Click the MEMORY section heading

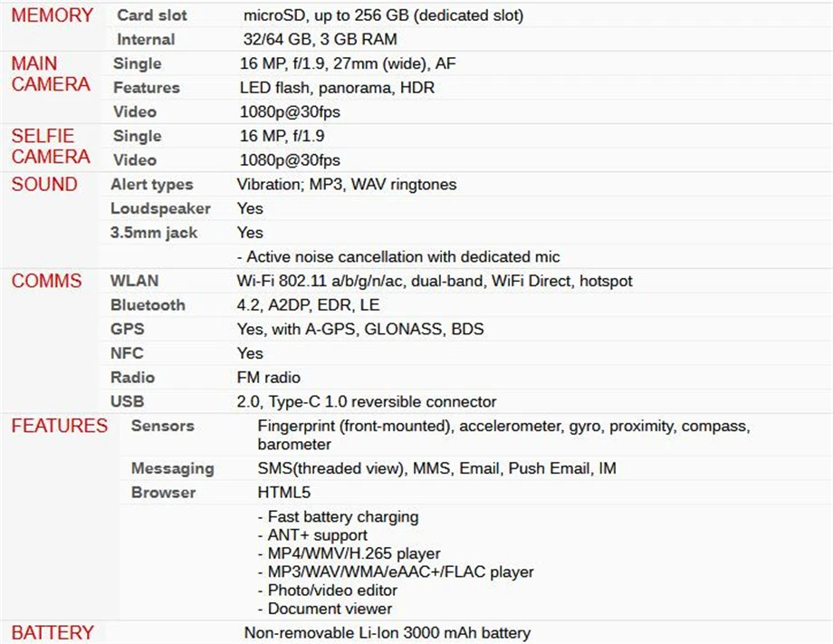(53, 15)
